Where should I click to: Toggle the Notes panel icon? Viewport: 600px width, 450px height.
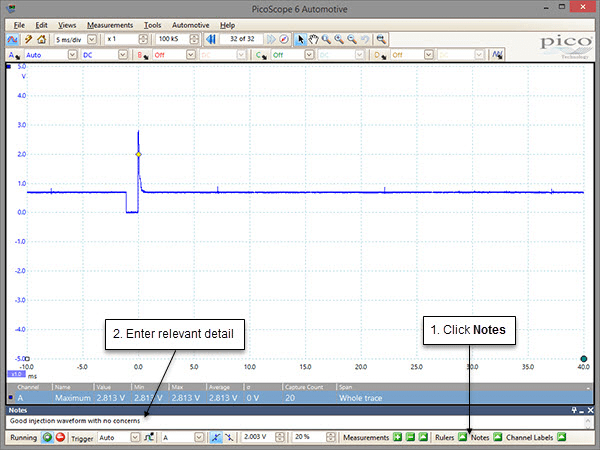click(x=497, y=437)
